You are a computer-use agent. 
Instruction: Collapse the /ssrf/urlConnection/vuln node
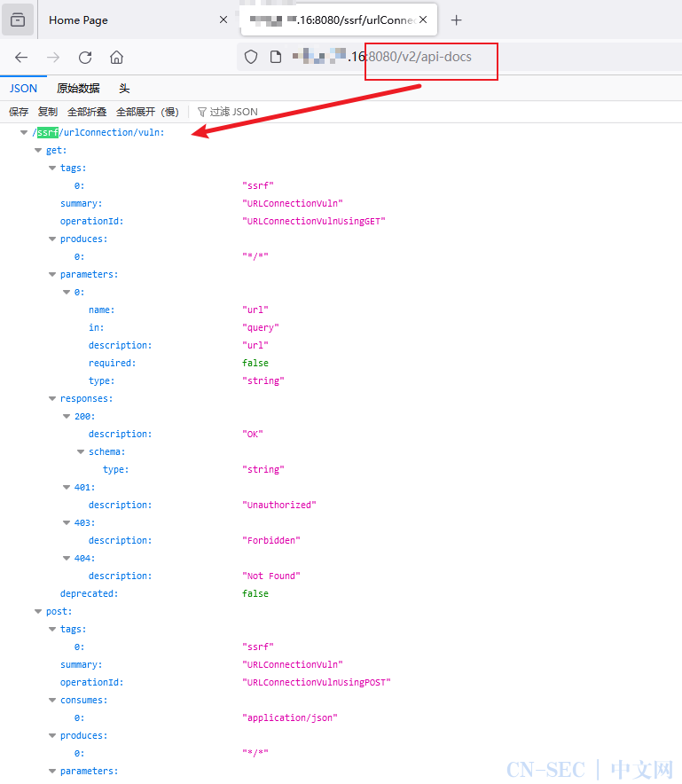click(23, 132)
